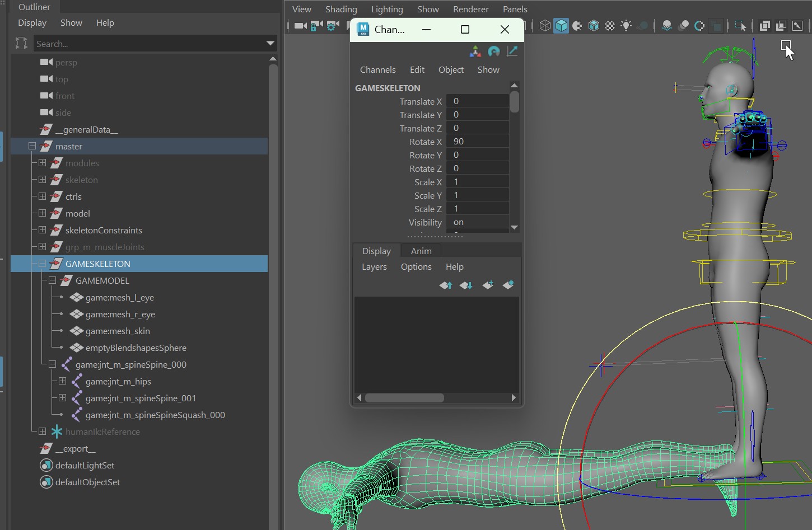Screen dimensions: 812x530
Task: Select game:mesh_skin in the Outliner
Action: click(118, 331)
